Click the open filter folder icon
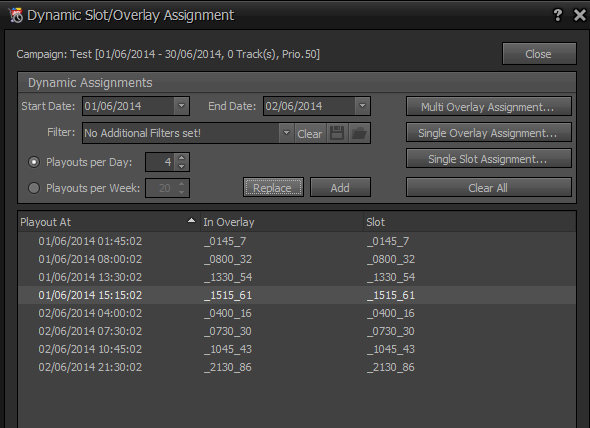The image size is (590, 428). [x=359, y=133]
